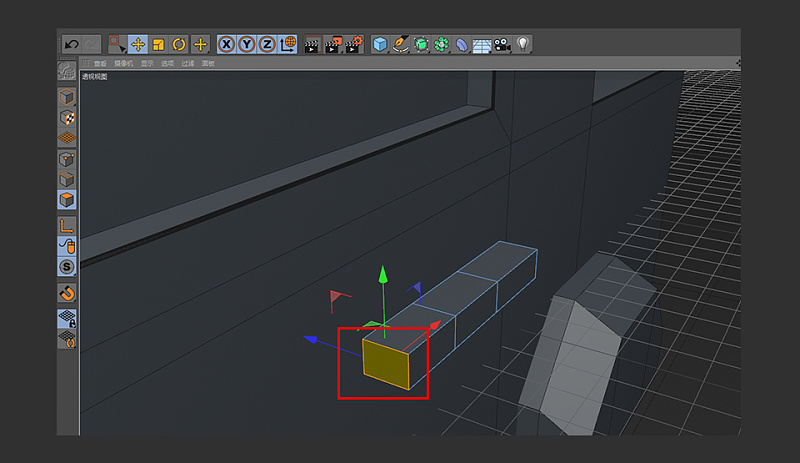The height and width of the screenshot is (463, 800).
Task: Click the Make Editable icon
Action: click(67, 71)
